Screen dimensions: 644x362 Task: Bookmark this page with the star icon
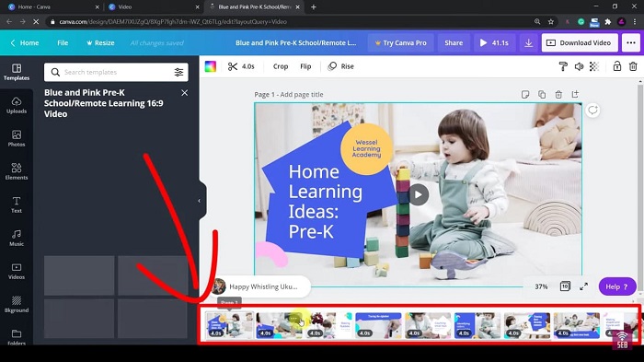pos(551,22)
